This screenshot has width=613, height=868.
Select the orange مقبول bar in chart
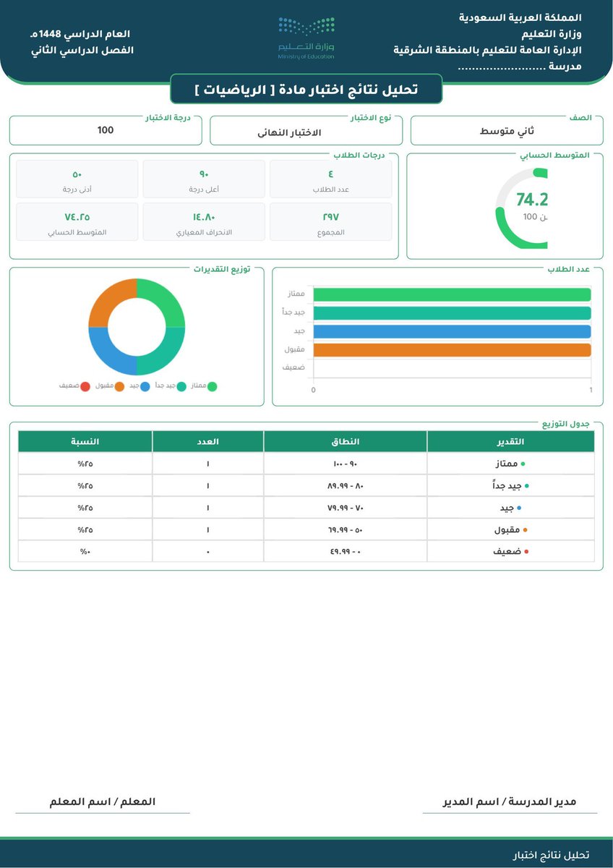pos(452,350)
